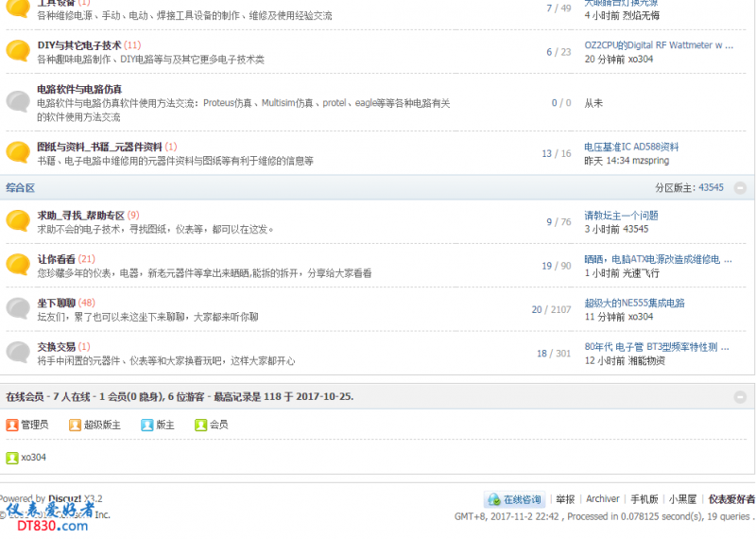Open the 交换交易 forum board
Screen dimensions: 756x539
[x=56, y=347]
